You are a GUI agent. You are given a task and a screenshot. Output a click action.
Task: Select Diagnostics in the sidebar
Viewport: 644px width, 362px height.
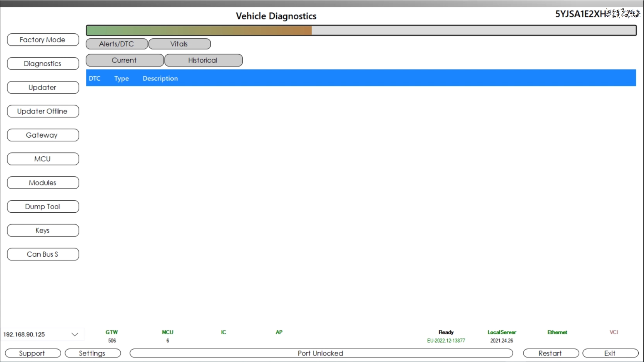pyautogui.click(x=43, y=64)
